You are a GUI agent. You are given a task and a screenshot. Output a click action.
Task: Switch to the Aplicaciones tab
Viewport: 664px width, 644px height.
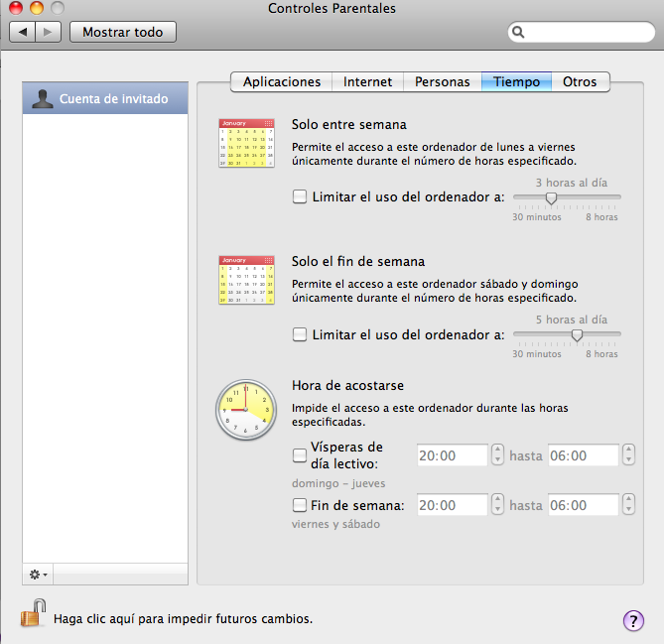click(282, 81)
